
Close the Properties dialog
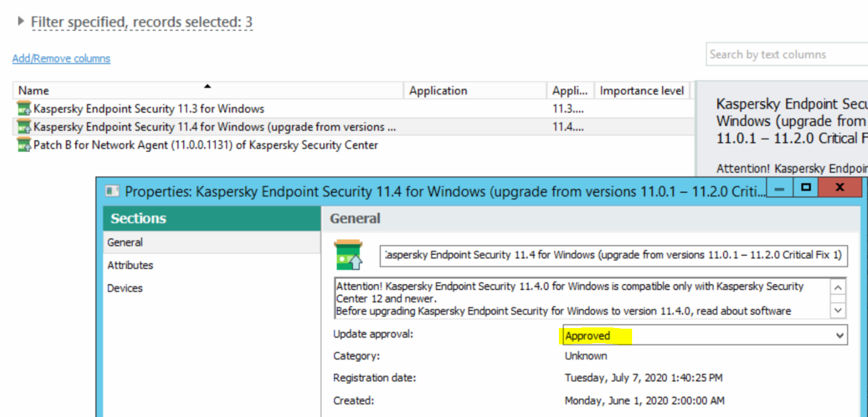pyautogui.click(x=839, y=187)
